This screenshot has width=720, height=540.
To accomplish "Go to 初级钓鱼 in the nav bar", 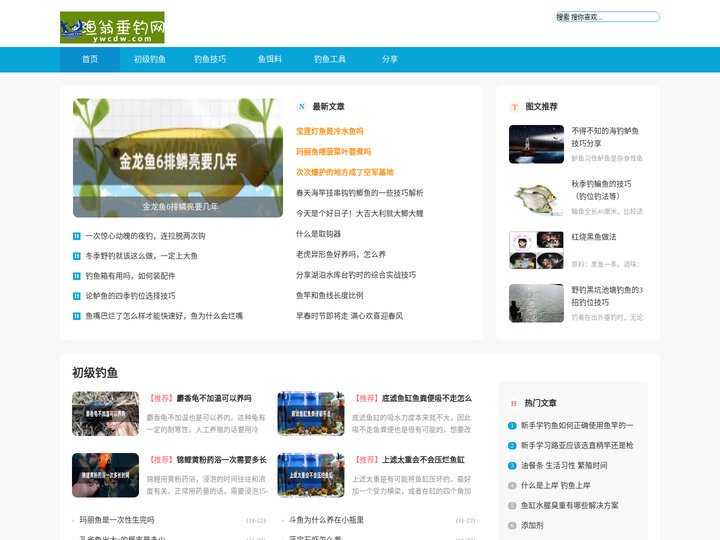I will coord(150,59).
